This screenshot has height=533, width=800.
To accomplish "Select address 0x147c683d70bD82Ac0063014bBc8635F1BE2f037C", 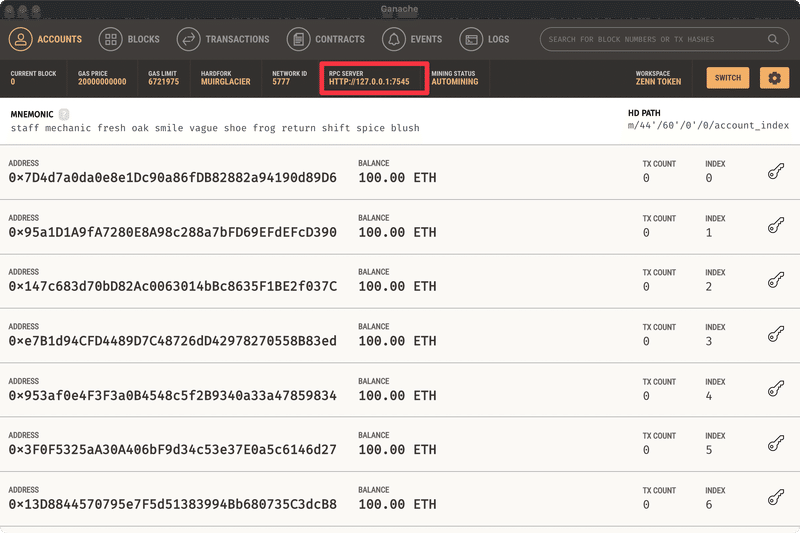I will [x=172, y=286].
